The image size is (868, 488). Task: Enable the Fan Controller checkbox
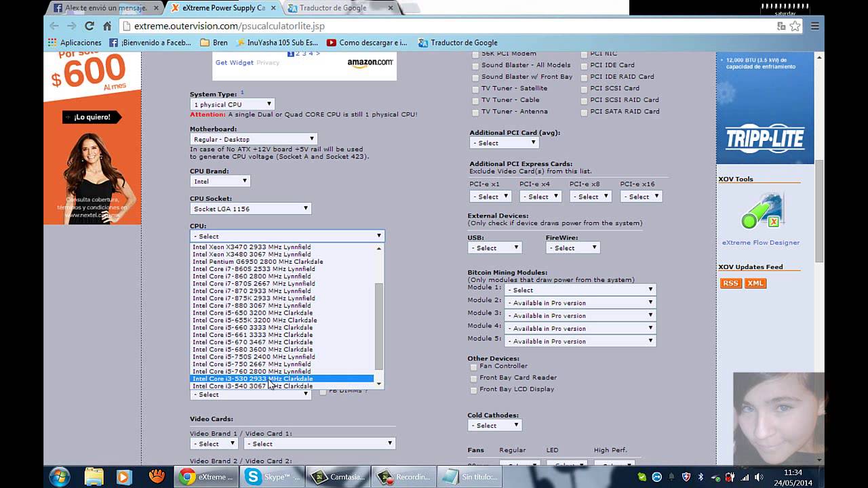(474, 367)
